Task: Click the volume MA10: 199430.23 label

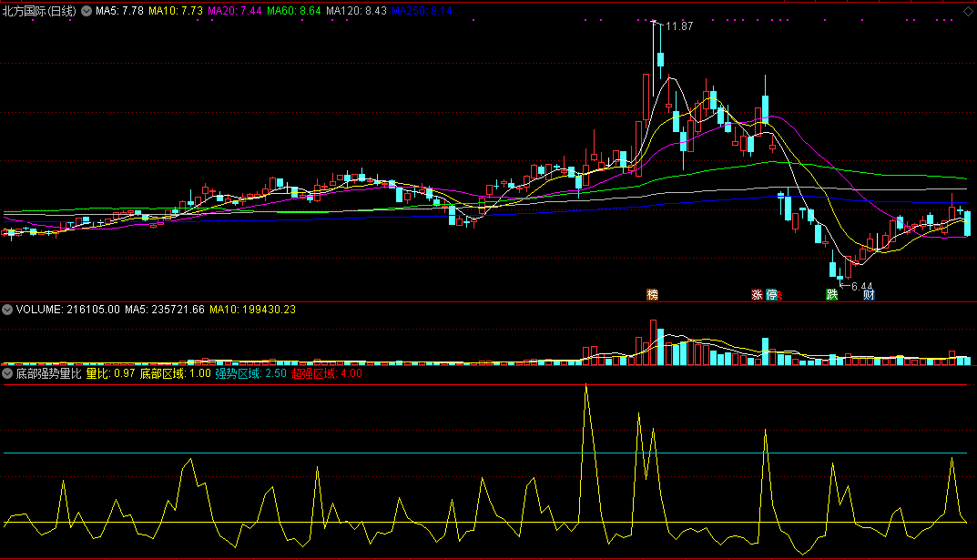Action: [x=252, y=310]
